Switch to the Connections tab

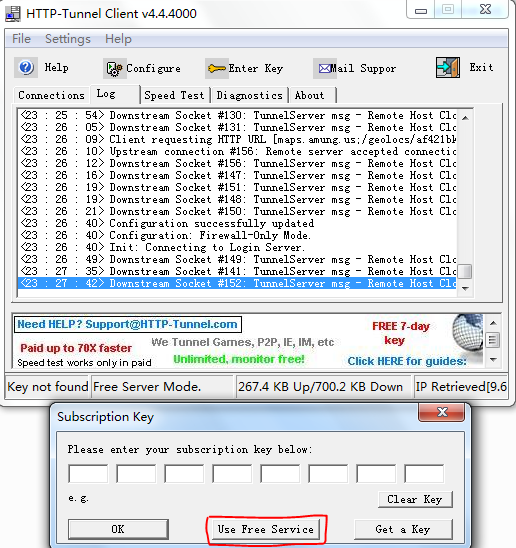click(x=51, y=95)
